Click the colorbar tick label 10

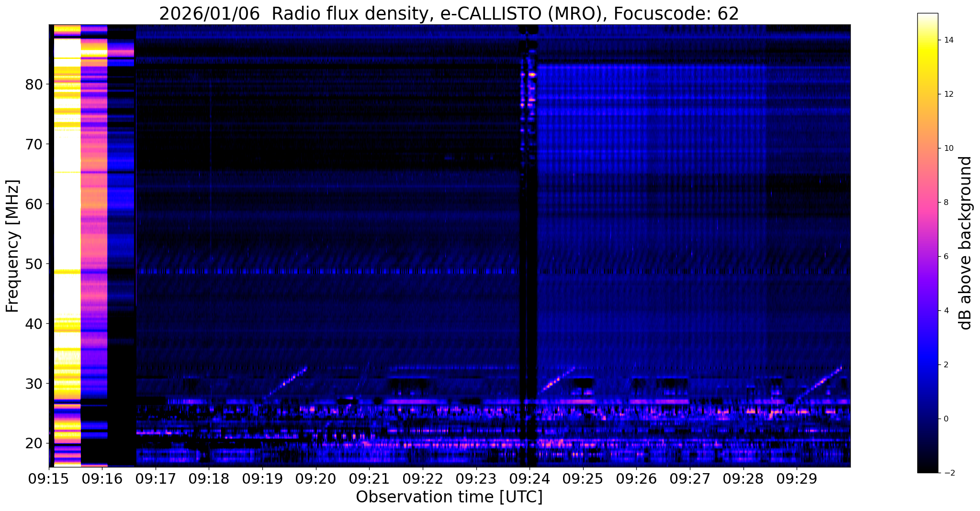[948, 148]
